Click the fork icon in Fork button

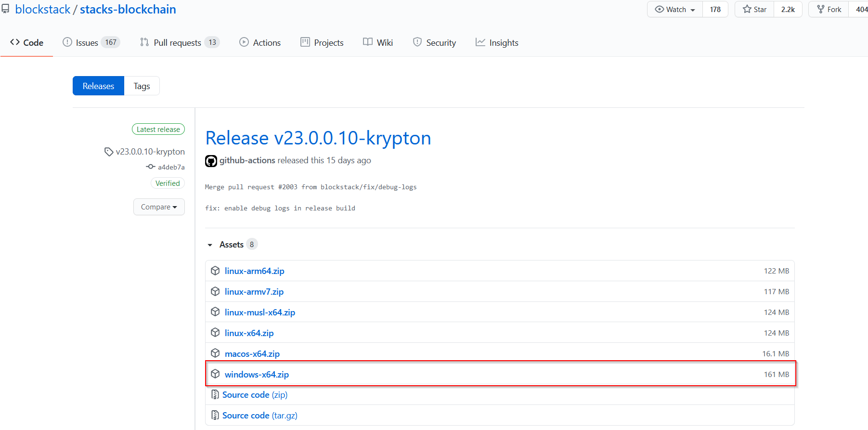point(821,9)
